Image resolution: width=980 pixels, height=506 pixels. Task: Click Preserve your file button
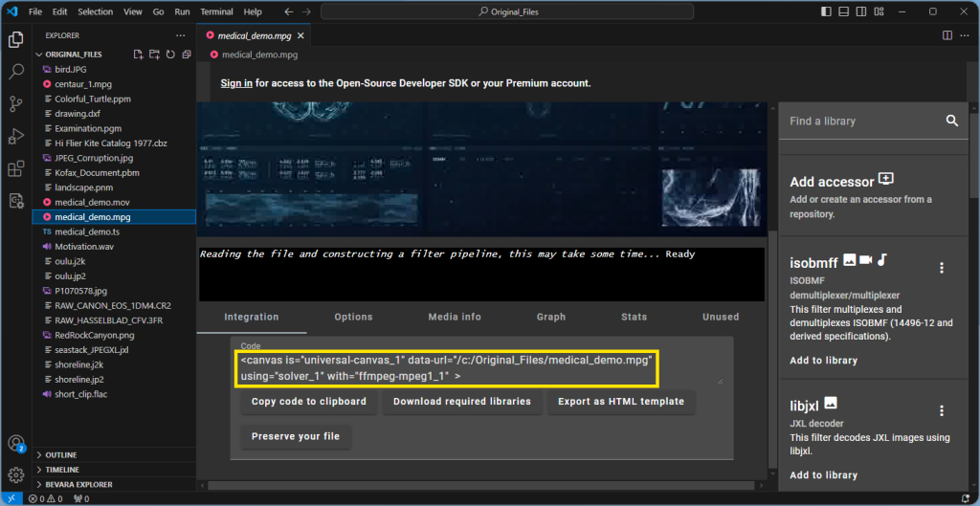pyautogui.click(x=296, y=436)
